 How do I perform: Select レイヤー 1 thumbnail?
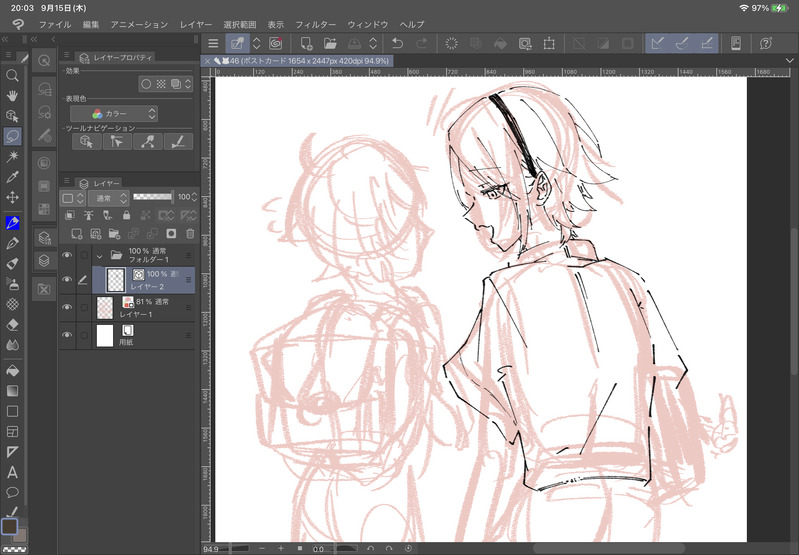coord(104,308)
